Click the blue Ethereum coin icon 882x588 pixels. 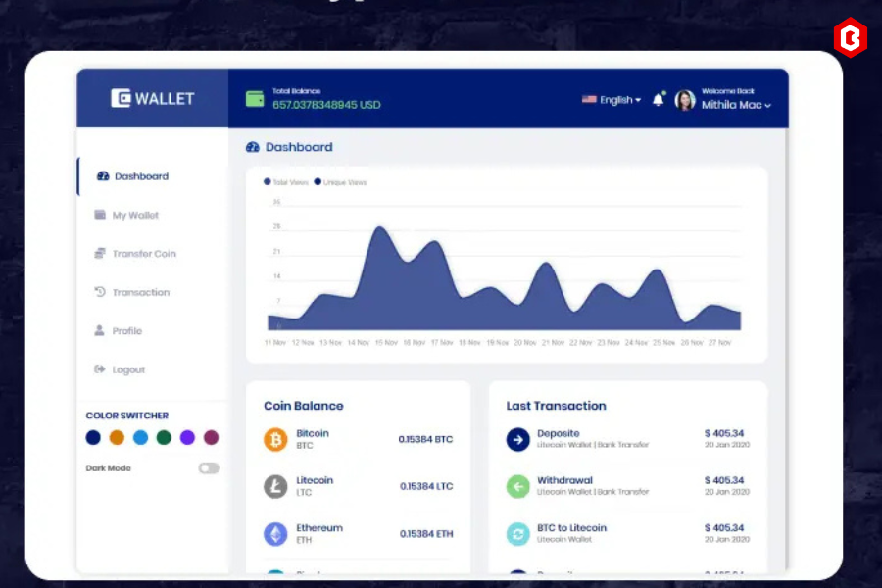pos(275,534)
